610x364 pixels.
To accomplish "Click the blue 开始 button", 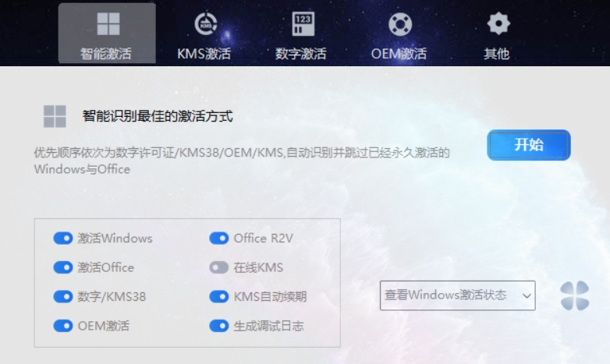I will pos(529,145).
